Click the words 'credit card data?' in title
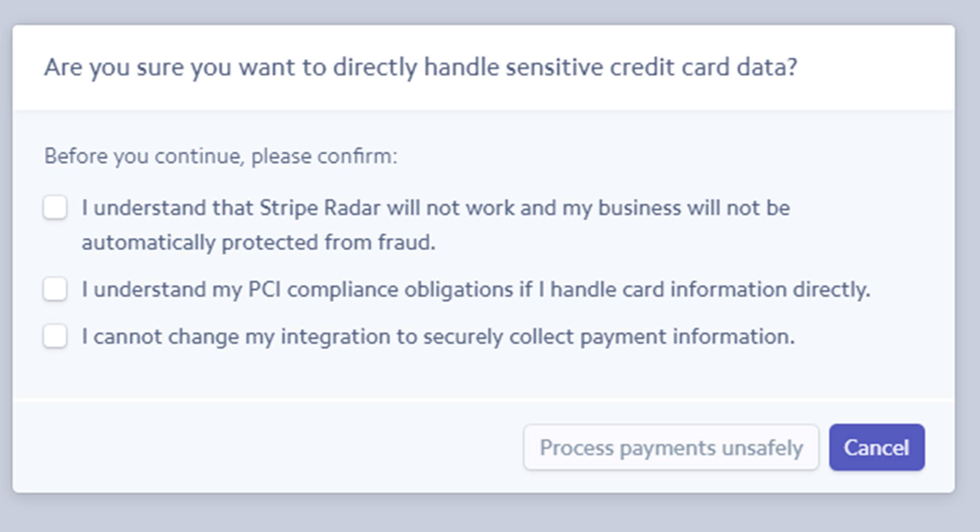This screenshot has width=980, height=532. [703, 67]
